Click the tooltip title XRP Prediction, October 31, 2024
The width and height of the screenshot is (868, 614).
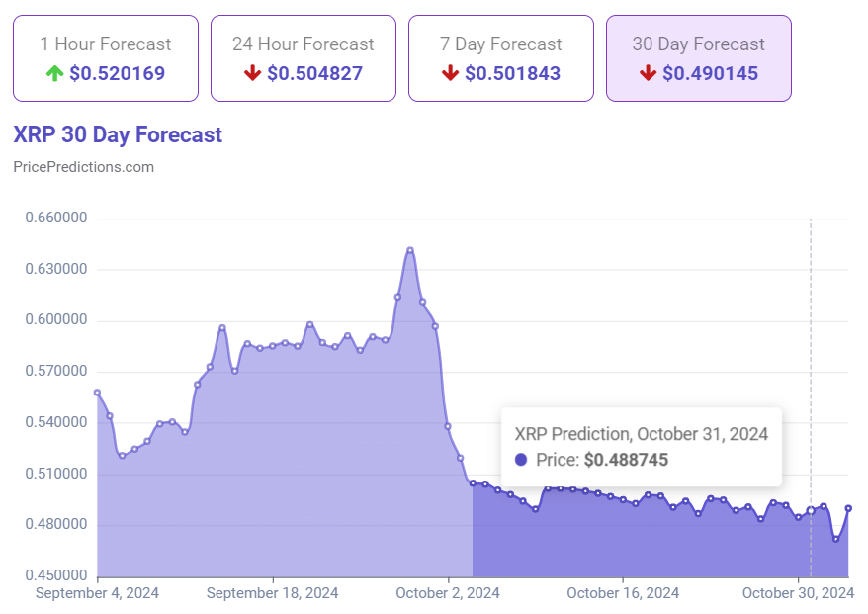(x=641, y=434)
